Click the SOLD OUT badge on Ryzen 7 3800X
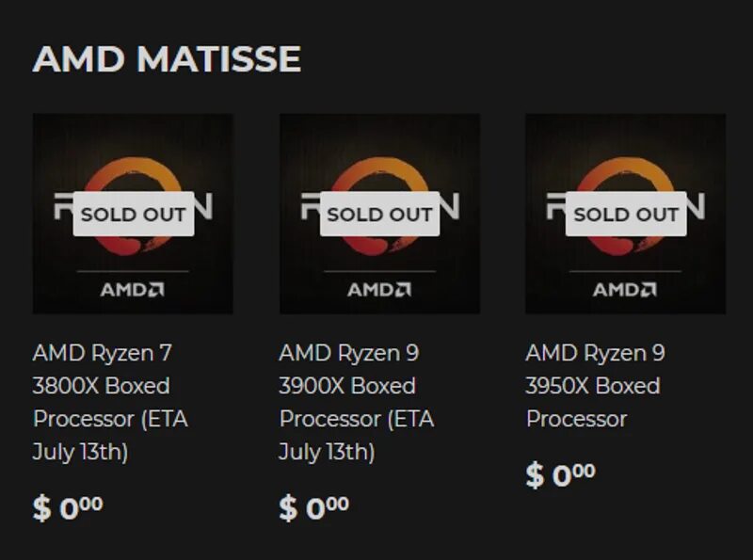Screen dimensions: 753x560 tap(133, 214)
